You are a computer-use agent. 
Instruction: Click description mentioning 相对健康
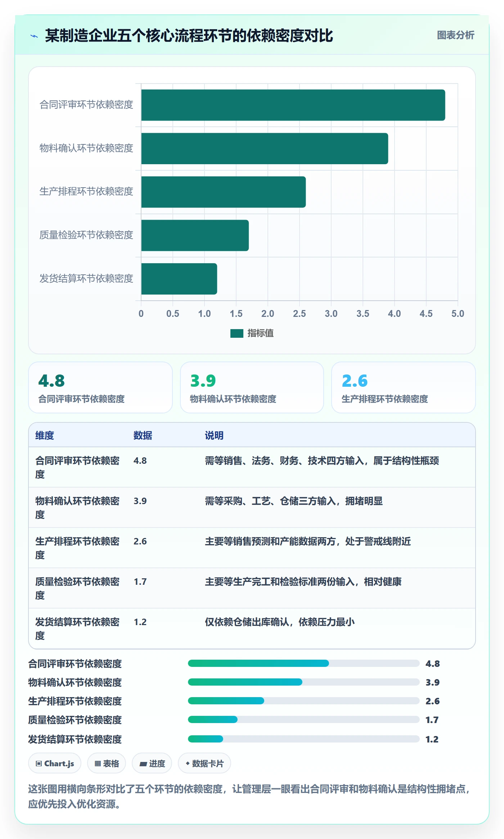pyautogui.click(x=303, y=582)
